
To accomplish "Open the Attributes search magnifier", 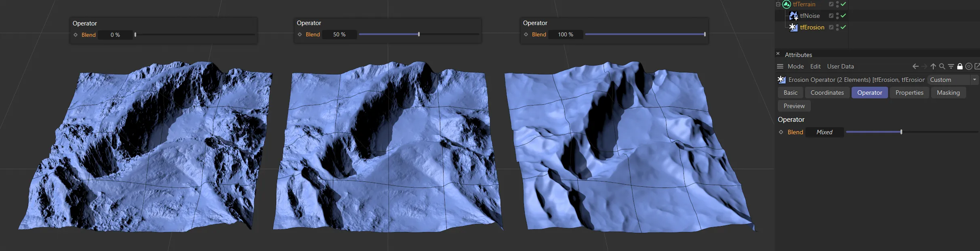I will 942,67.
